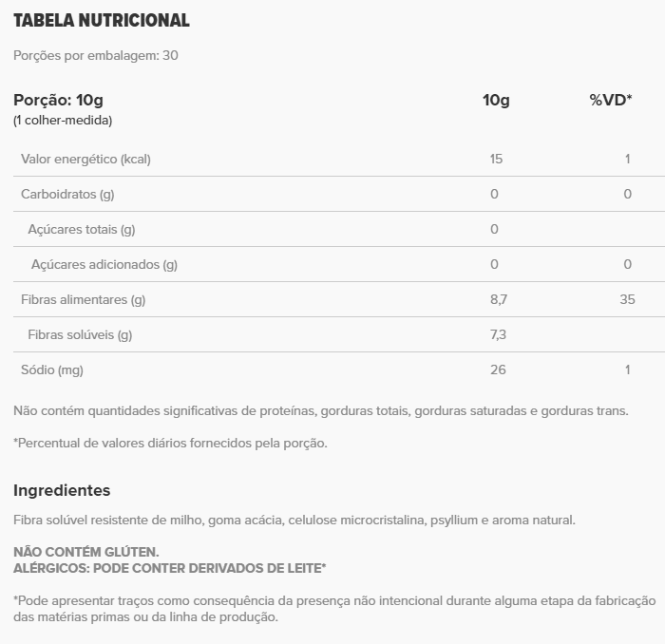Select the Fibras alimentares (g) row label

coord(83,299)
